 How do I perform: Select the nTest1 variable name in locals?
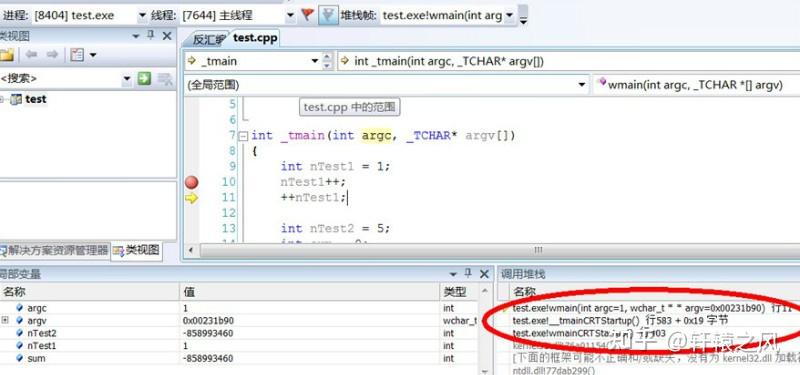tap(42, 346)
